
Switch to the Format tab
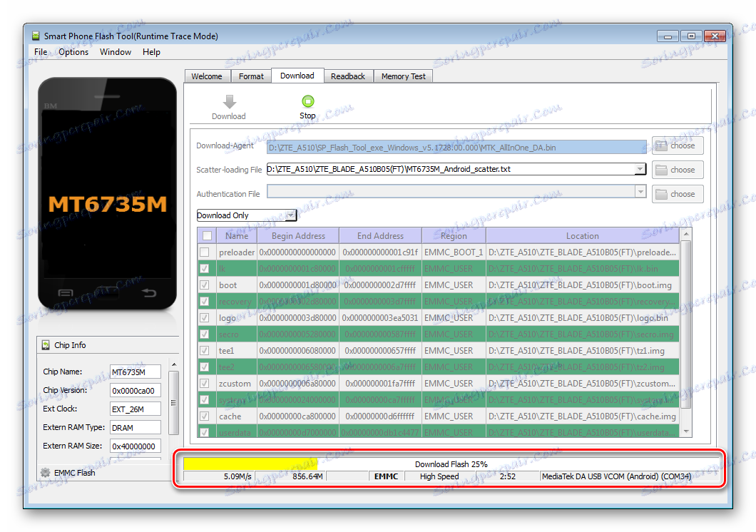251,75
